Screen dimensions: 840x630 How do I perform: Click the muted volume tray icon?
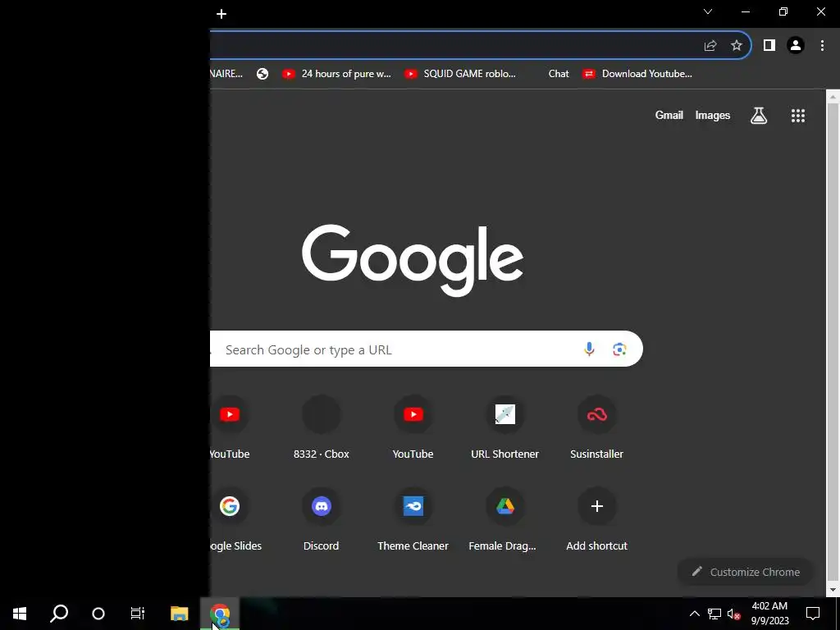pyautogui.click(x=734, y=614)
